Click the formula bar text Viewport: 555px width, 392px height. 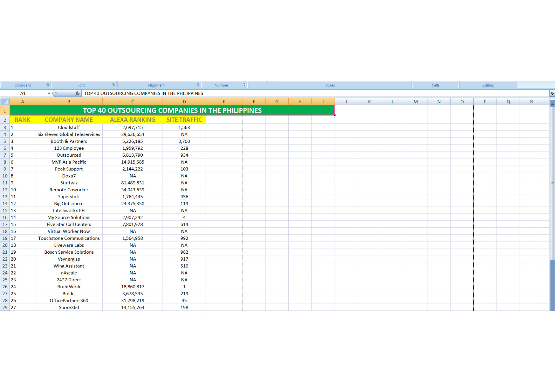pyautogui.click(x=143, y=93)
